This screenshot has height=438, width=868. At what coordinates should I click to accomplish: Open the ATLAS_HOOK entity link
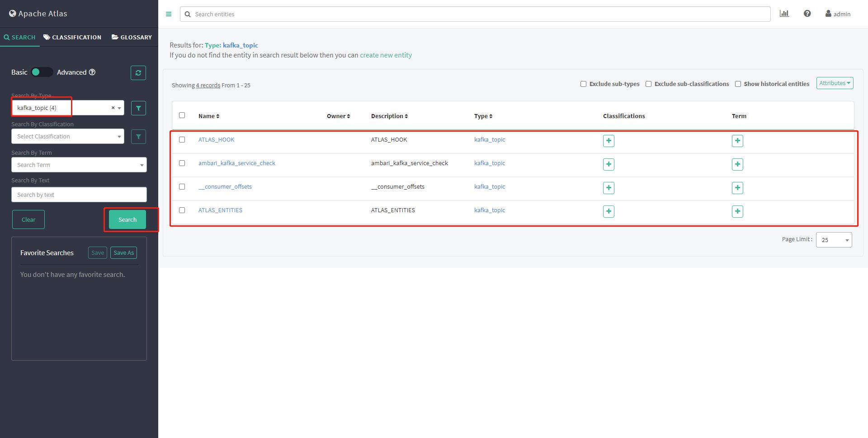coord(216,140)
